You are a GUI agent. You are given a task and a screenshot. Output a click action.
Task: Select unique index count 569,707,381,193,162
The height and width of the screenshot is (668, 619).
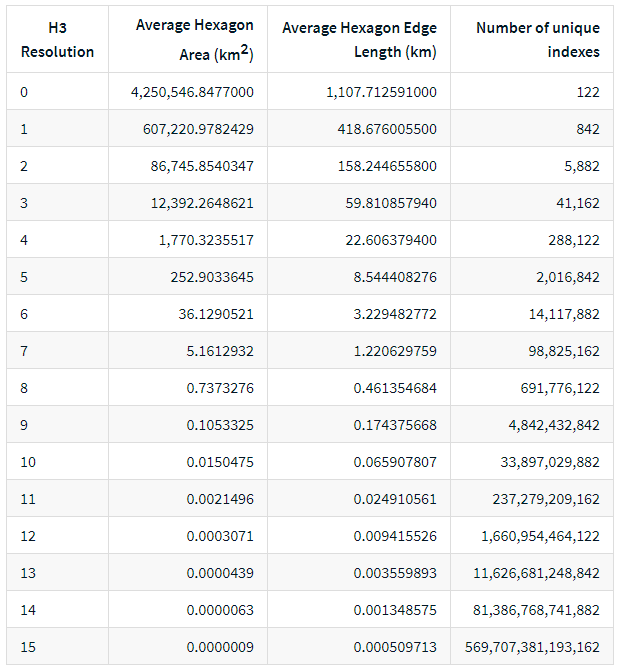532,648
